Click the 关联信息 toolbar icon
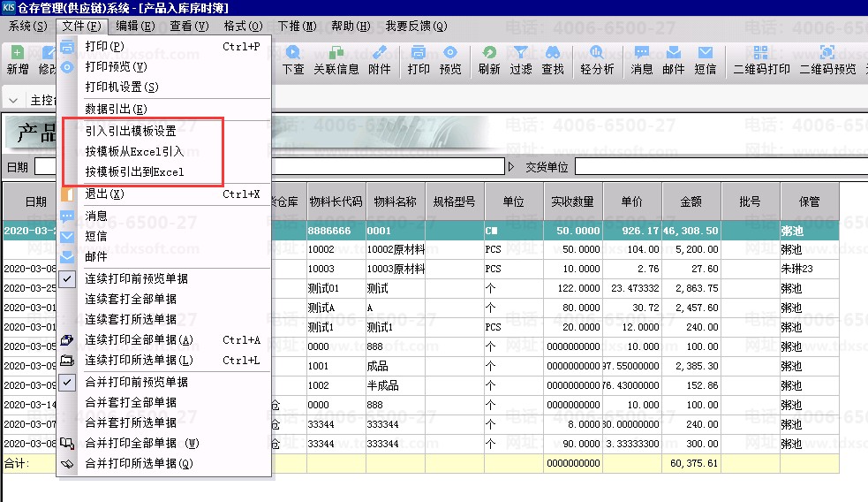This screenshot has width=868, height=502. coord(336,59)
